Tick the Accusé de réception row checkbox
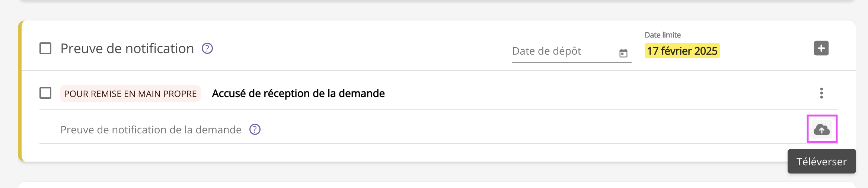Screen dimensions: 868x188 point(45,93)
